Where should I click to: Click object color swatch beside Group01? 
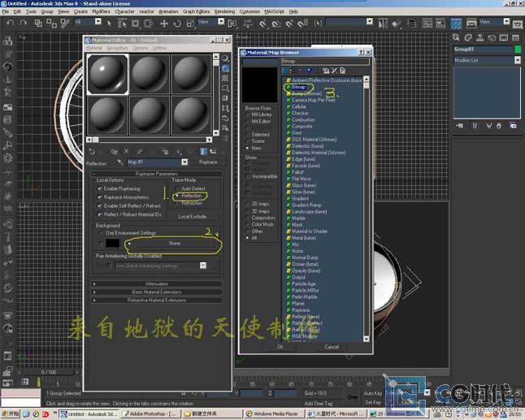tap(518, 50)
